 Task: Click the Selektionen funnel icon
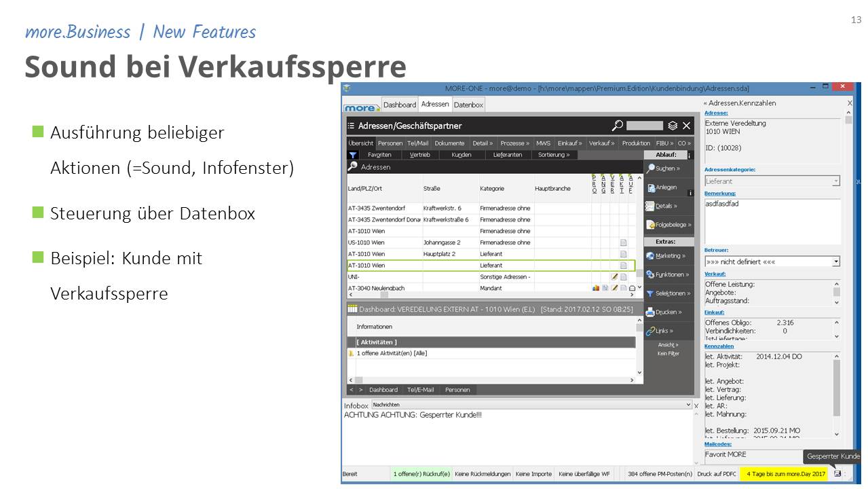tap(651, 293)
